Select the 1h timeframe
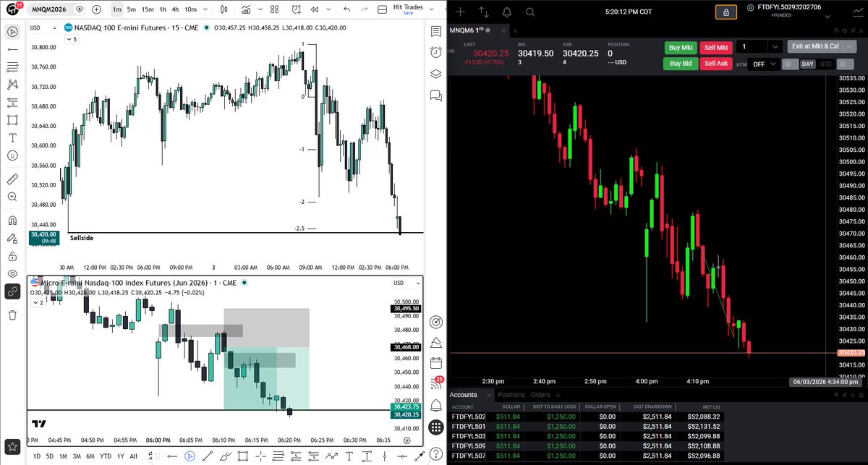Screen dimensions: 868x465 click(x=163, y=9)
